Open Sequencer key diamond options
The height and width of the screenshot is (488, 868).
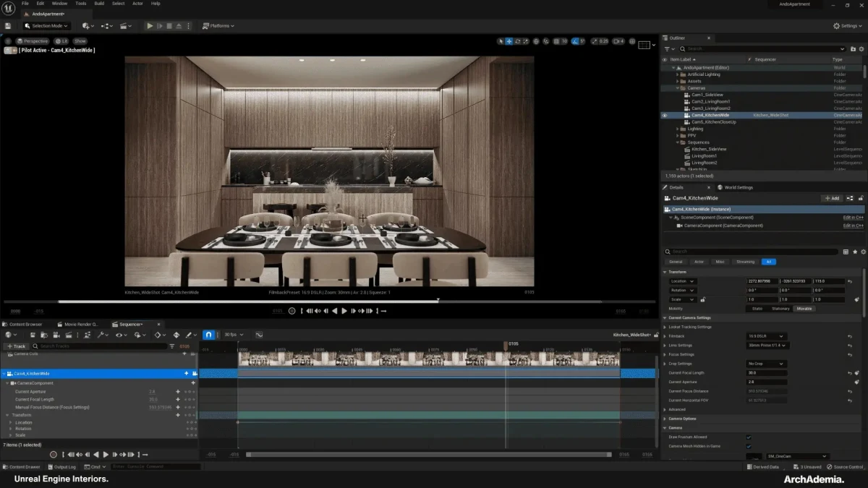(158, 335)
